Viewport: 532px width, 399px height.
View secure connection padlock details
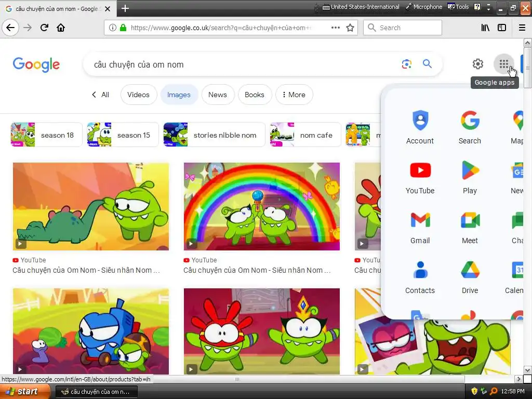[x=123, y=28]
